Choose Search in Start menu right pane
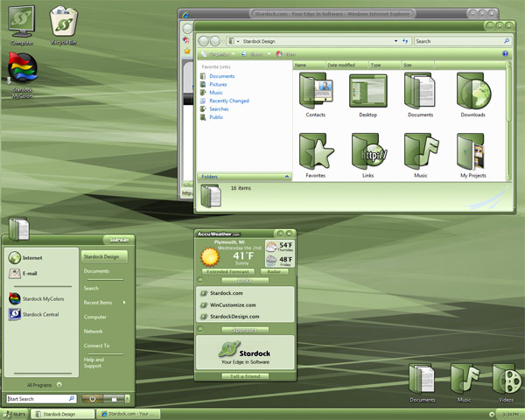The width and height of the screenshot is (525, 420). (x=91, y=288)
